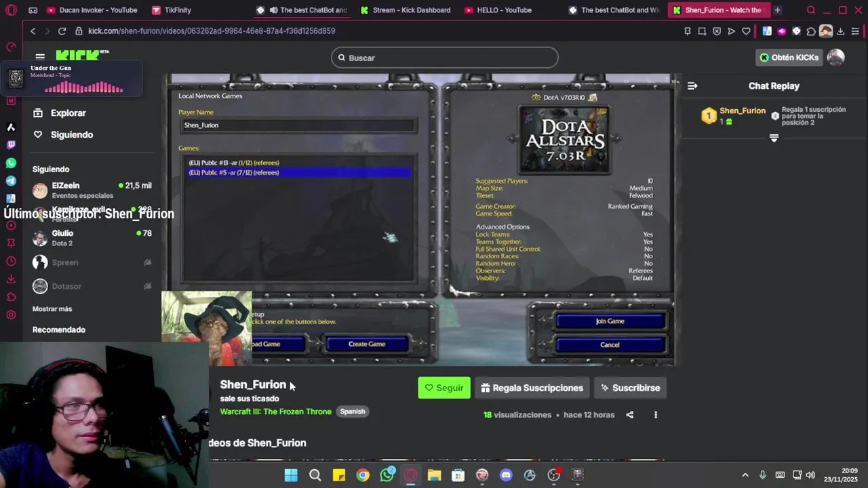Open the browser easy setup menu icon
This screenshot has width=868, height=488.
pos(855,31)
